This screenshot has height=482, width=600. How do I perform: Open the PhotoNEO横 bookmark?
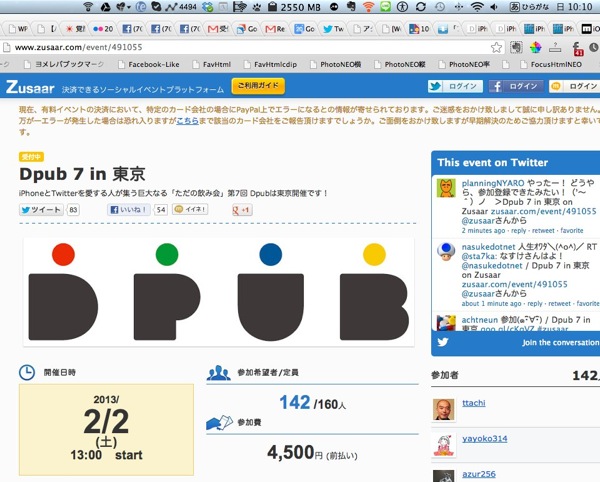pos(336,64)
